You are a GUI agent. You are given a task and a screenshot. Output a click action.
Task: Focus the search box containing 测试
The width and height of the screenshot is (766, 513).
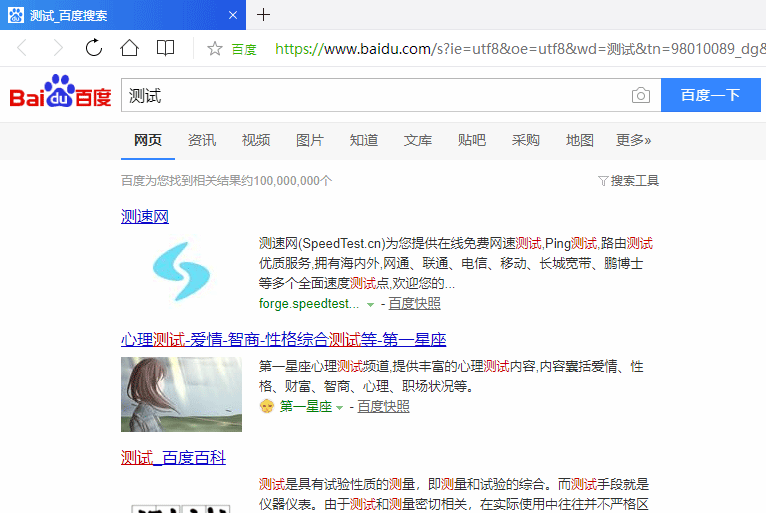(376, 95)
